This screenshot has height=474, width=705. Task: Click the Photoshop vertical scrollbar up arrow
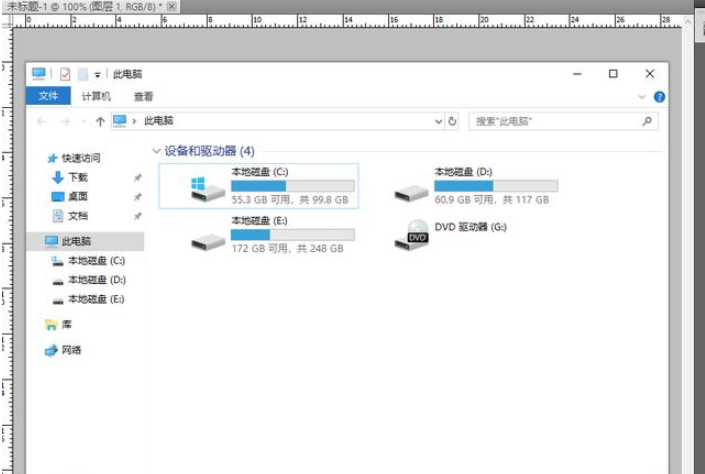(x=687, y=21)
